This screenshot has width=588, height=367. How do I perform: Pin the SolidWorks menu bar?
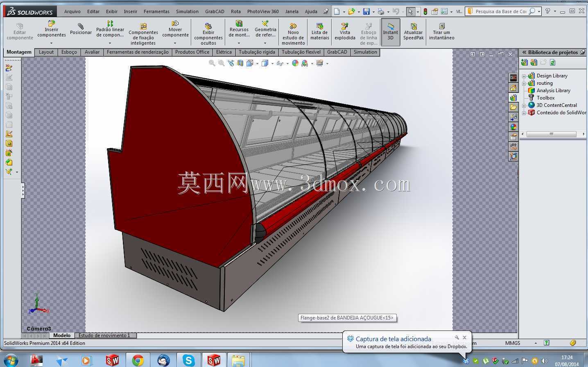pos(326,11)
